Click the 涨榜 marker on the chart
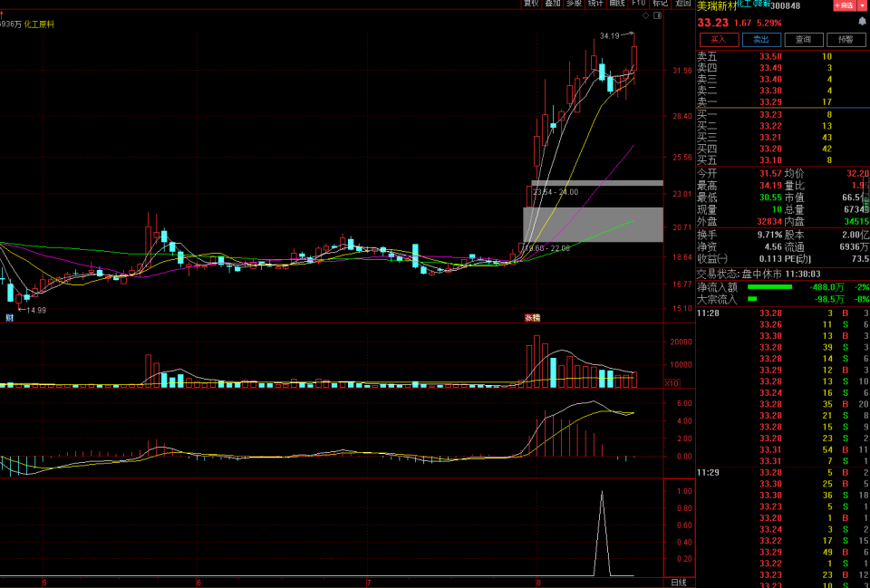This screenshot has width=870, height=588. pyautogui.click(x=532, y=318)
